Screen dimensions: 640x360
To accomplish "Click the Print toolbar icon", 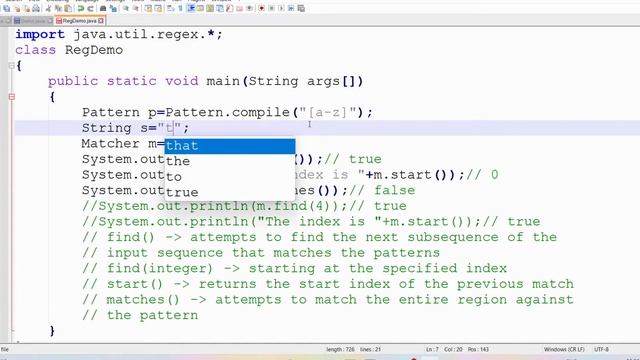I will (36, 9).
